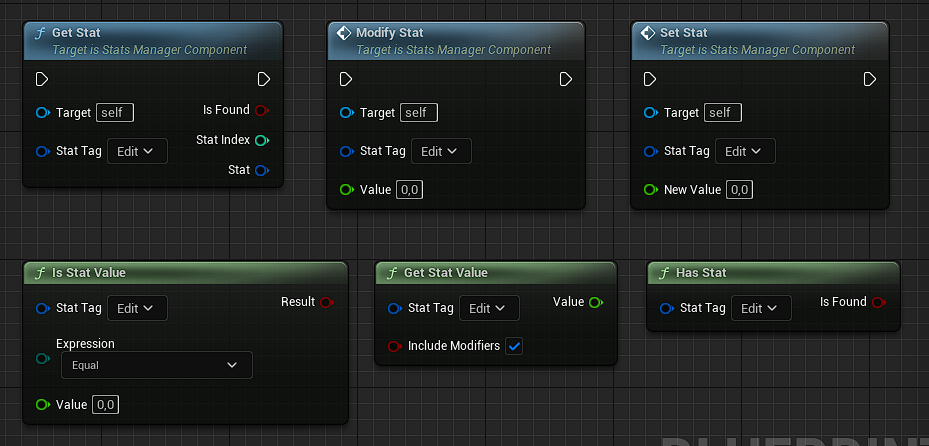
Task: Open Stat Tag Edit dropdown on Get Stat
Action: [137, 151]
